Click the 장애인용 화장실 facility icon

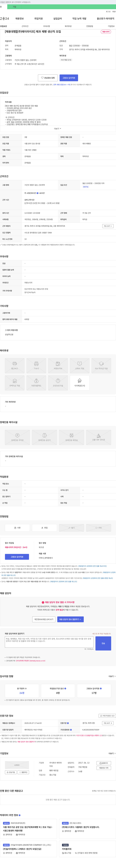72,437
